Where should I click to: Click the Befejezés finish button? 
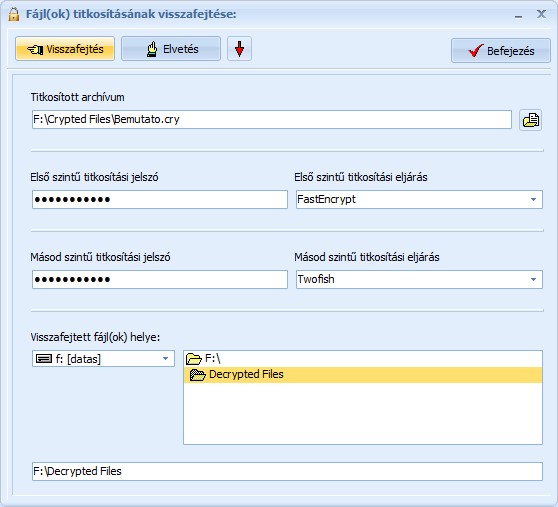[501, 51]
